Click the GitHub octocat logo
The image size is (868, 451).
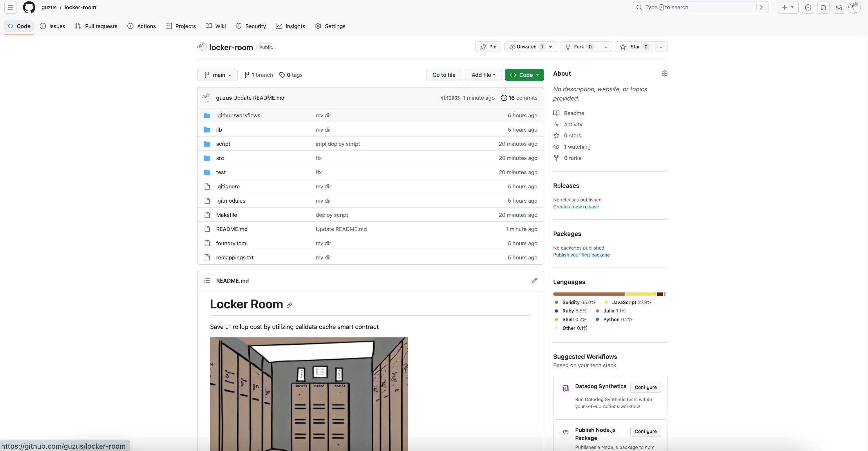tap(29, 8)
